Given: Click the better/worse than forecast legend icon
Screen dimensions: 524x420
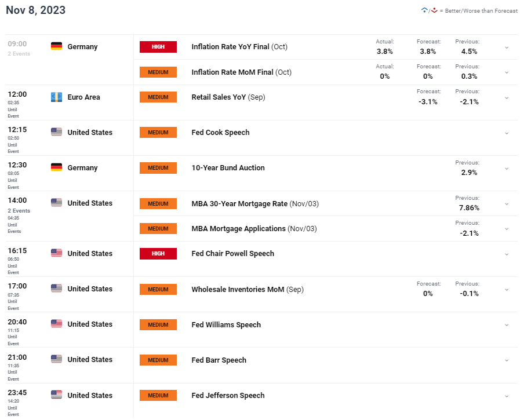Looking at the screenshot, I should coord(429,10).
